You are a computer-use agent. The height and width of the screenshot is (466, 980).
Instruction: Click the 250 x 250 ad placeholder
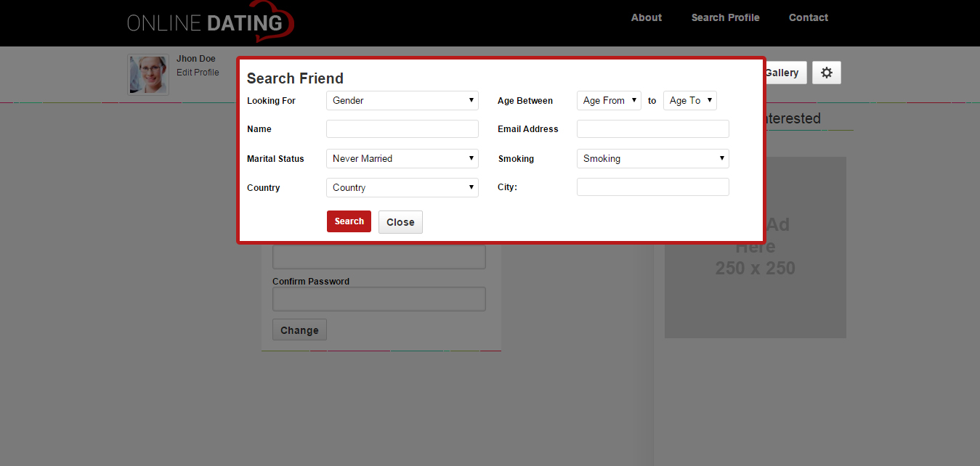756,248
